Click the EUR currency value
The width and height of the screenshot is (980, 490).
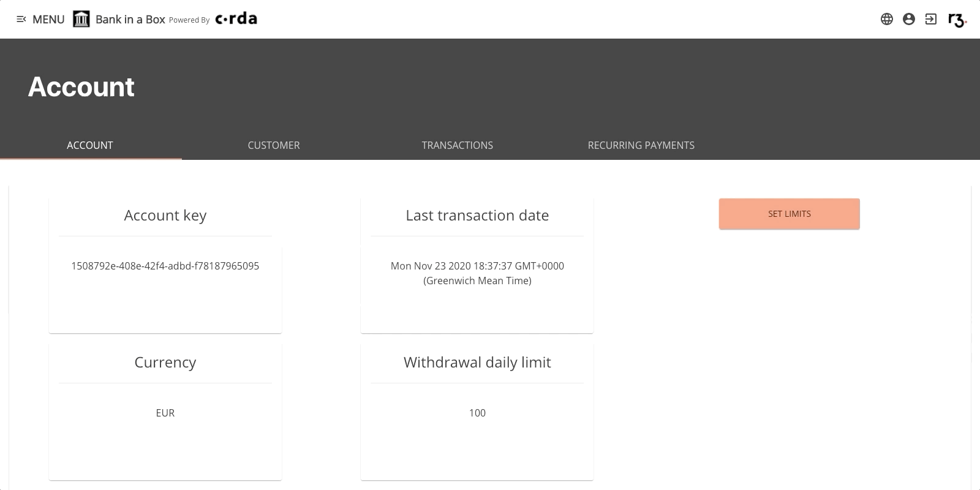(x=165, y=413)
